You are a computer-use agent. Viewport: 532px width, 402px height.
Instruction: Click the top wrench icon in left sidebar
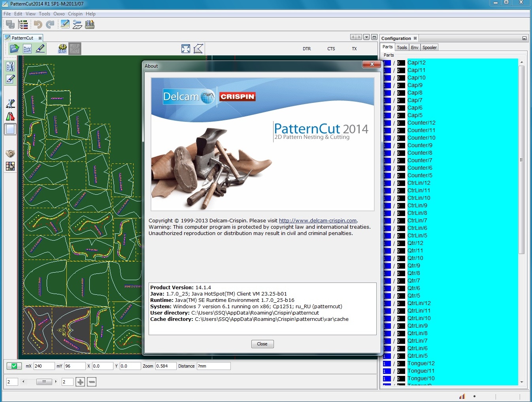(10, 66)
